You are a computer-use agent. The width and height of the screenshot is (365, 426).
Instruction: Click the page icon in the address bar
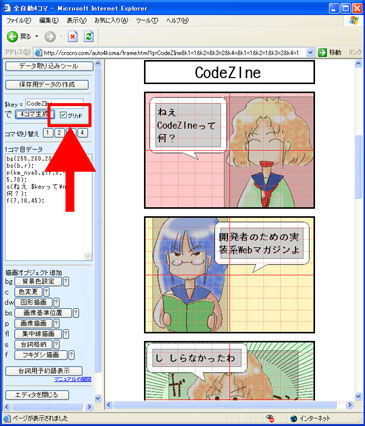(x=39, y=53)
